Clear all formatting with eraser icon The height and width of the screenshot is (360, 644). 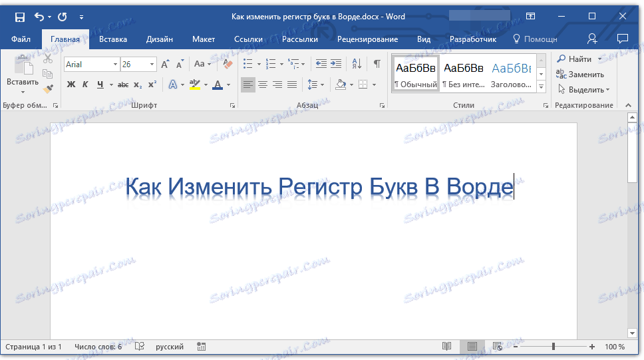click(228, 64)
